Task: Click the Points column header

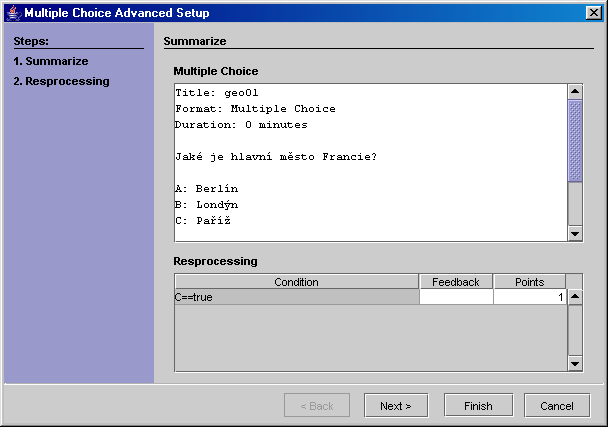Action: click(529, 282)
